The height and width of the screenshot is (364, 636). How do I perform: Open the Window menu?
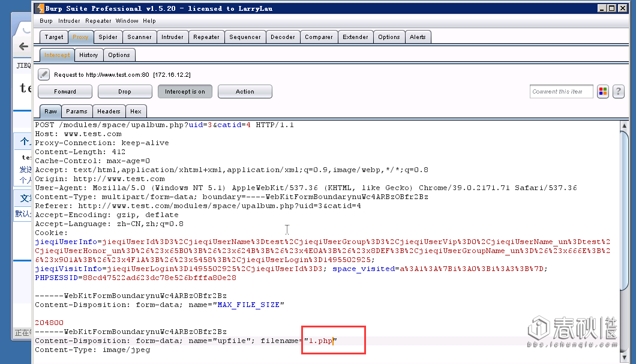click(127, 20)
